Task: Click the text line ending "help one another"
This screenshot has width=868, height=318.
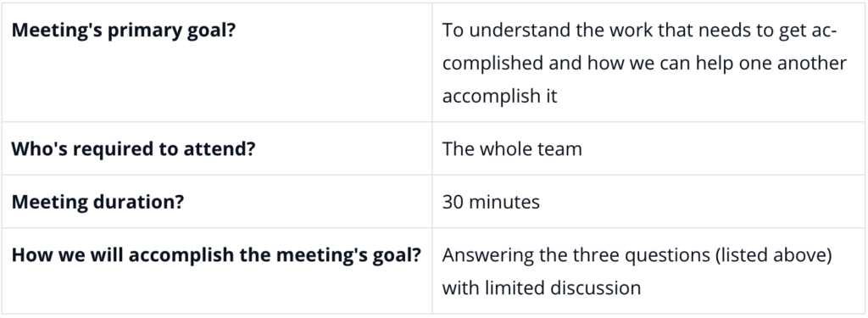Action: click(x=644, y=63)
